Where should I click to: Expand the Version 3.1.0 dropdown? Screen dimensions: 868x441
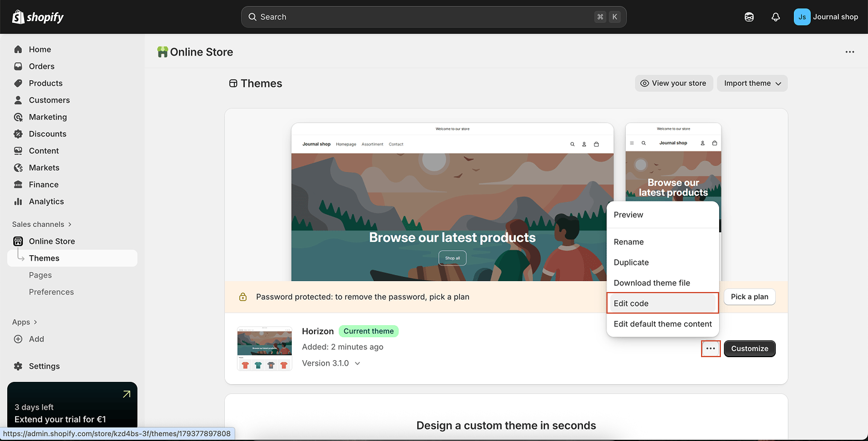331,363
